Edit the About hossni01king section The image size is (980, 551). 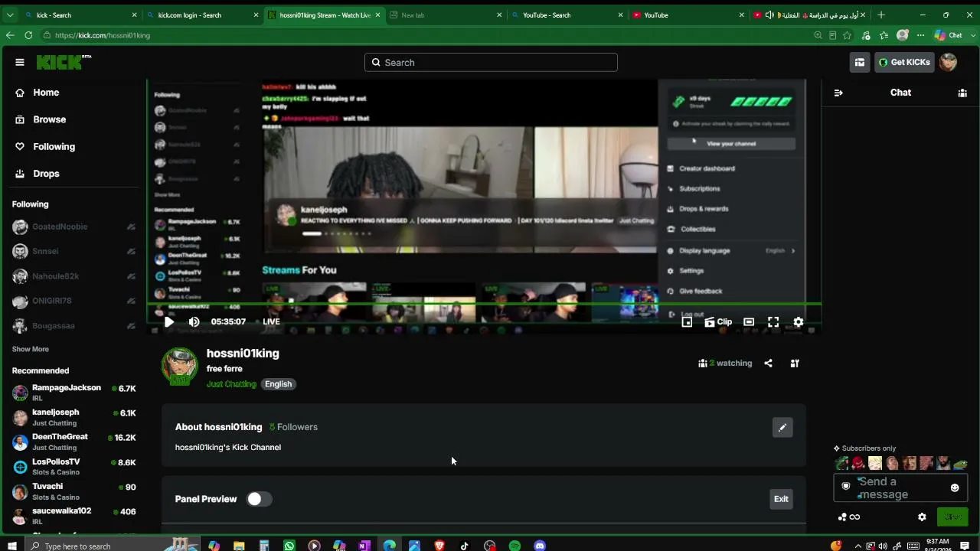tap(782, 428)
